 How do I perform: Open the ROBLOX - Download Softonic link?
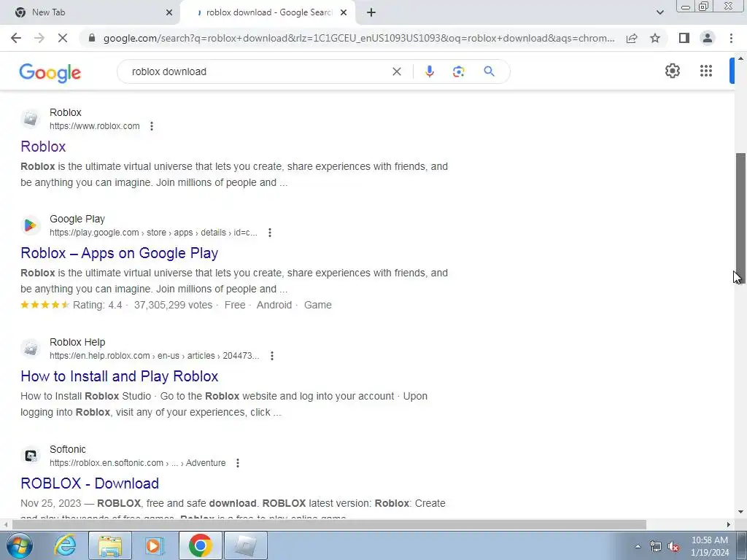point(90,483)
